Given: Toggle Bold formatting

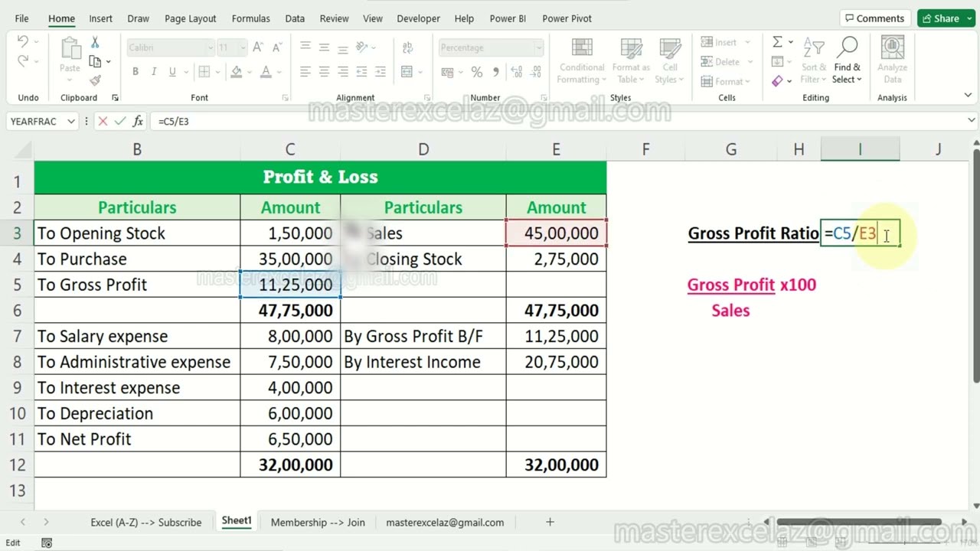Looking at the screenshot, I should (136, 72).
